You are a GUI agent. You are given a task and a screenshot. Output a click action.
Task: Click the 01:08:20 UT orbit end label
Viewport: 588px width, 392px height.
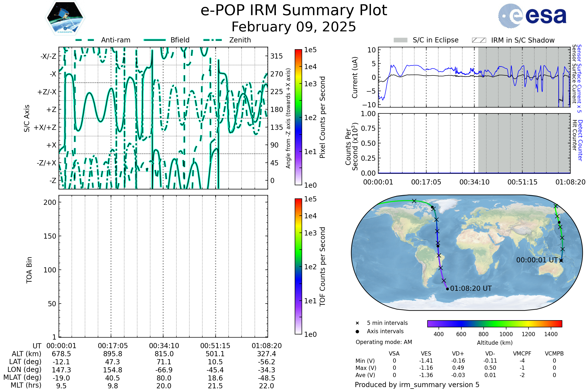click(471, 289)
